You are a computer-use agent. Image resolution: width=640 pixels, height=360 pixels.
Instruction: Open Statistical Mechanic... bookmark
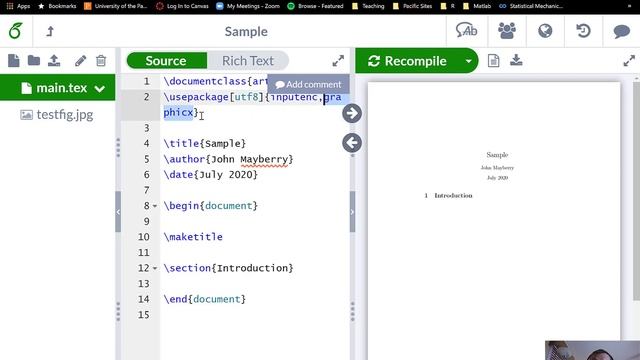pos(531,6)
